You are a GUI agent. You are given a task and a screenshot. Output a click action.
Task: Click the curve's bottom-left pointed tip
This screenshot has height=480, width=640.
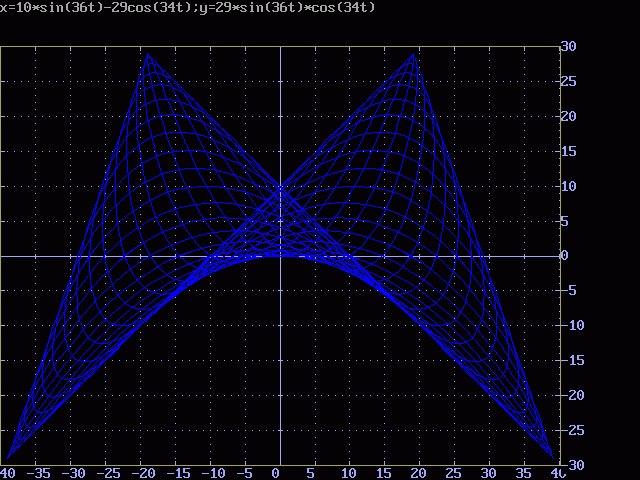point(8,458)
